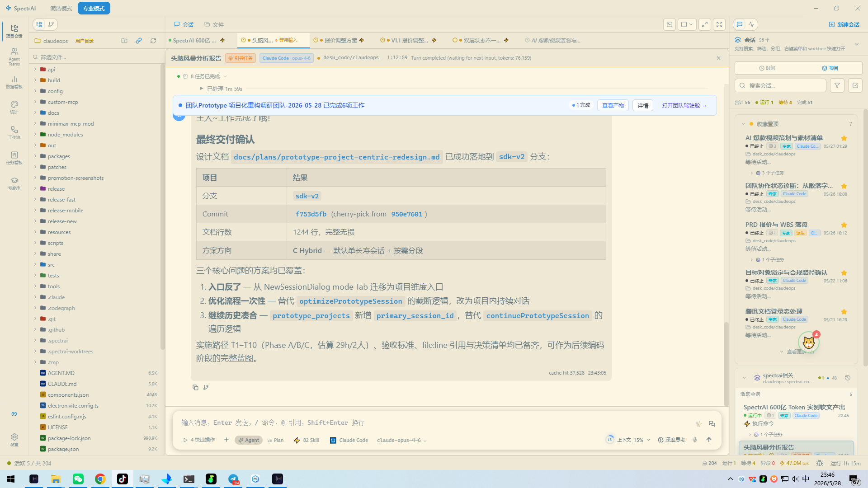The image size is (868, 488).
Task: Open the layout square dropdown in toolbar
Action: 687,24
